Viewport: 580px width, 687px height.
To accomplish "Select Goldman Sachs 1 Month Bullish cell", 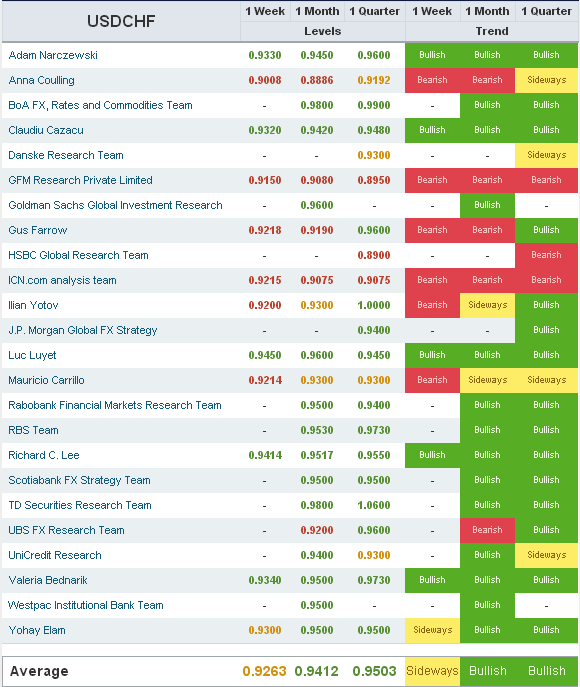I will pos(487,205).
